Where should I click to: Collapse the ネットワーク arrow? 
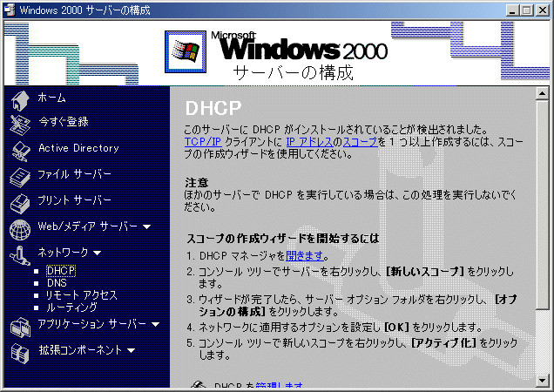tap(98, 253)
